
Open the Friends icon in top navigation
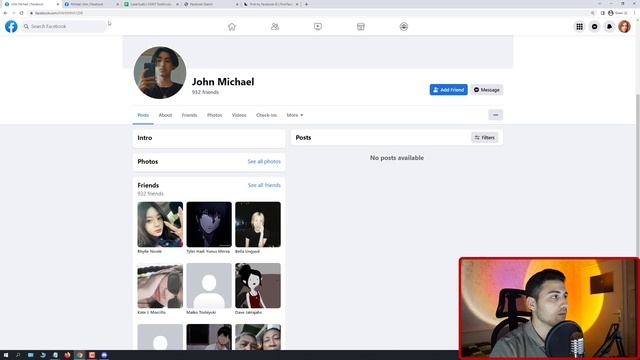[275, 27]
